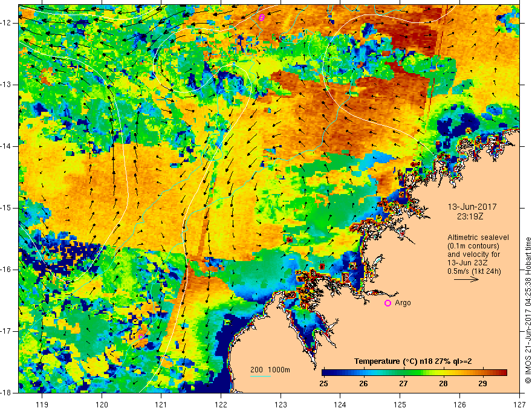Click the 'Altimetric sealevel' text line
532x411 pixels.
click(478, 238)
